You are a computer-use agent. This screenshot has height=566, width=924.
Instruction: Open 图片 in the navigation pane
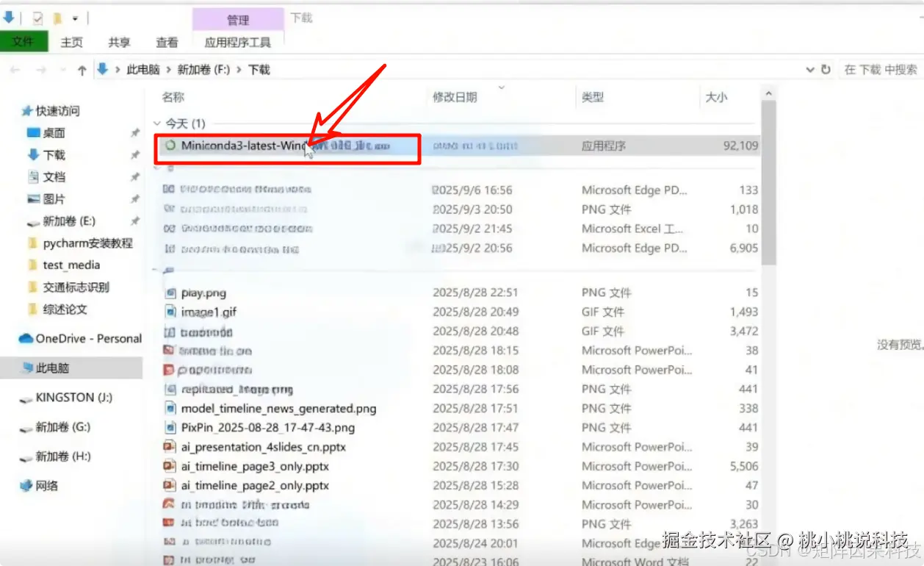54,198
